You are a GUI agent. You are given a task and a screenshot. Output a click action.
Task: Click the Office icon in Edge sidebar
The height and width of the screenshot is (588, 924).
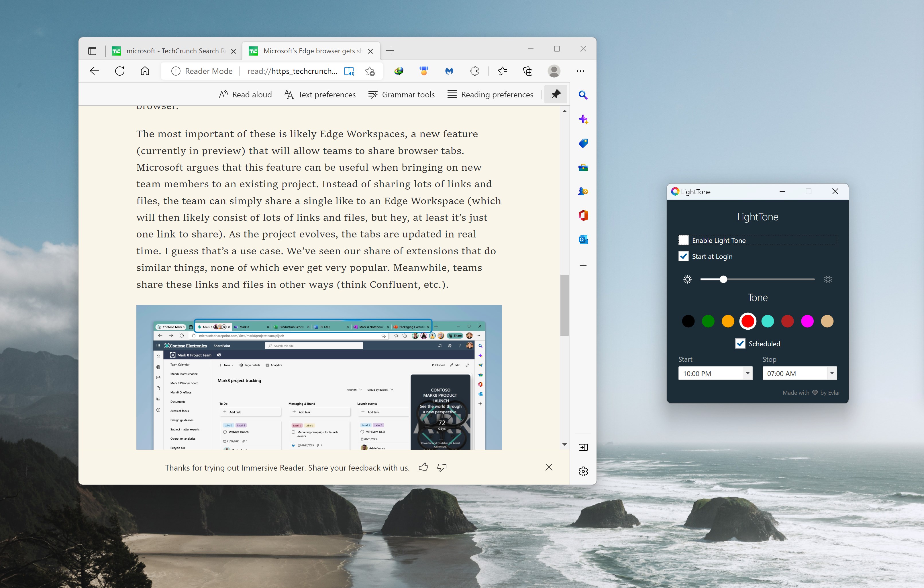[x=583, y=215]
